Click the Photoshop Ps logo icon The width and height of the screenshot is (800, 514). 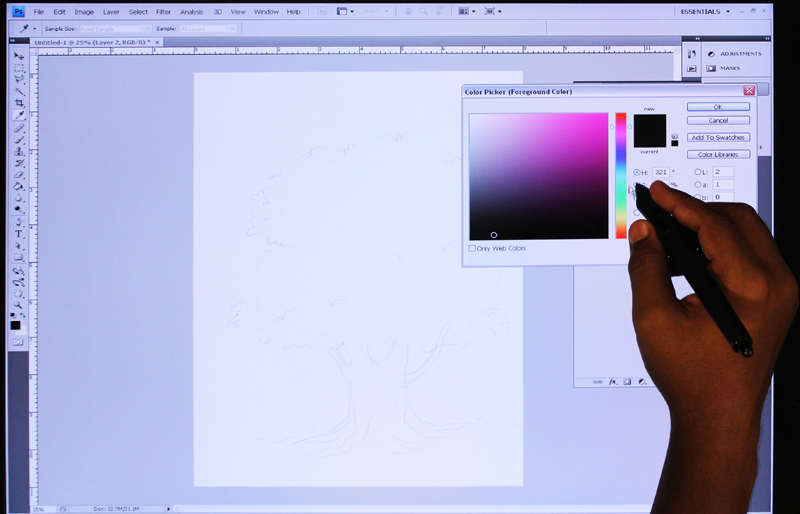tap(18, 11)
